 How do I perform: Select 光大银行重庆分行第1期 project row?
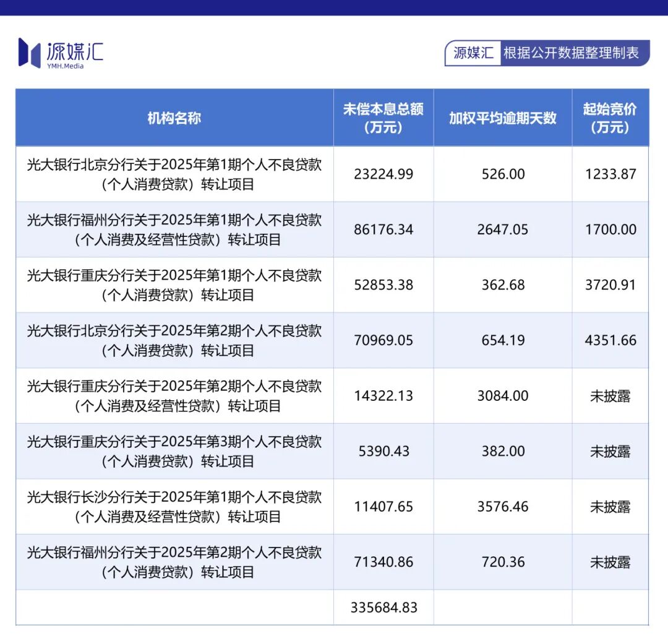coord(174,285)
